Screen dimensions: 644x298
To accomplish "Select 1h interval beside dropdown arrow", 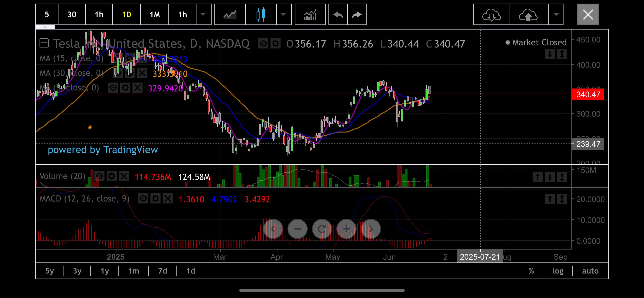I will pos(183,15).
